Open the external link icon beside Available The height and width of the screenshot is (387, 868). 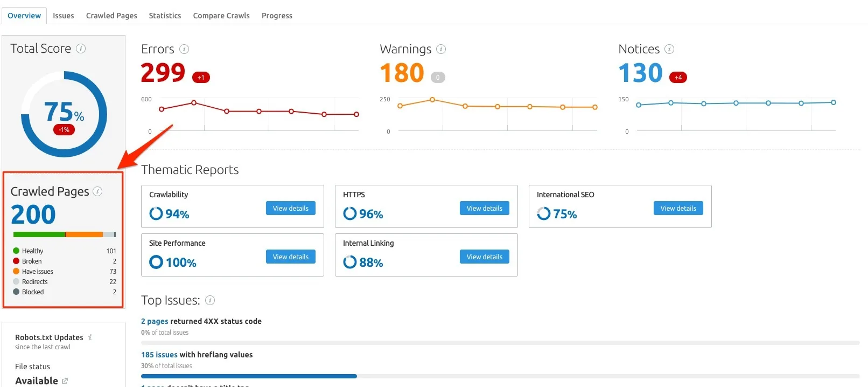[x=65, y=381]
